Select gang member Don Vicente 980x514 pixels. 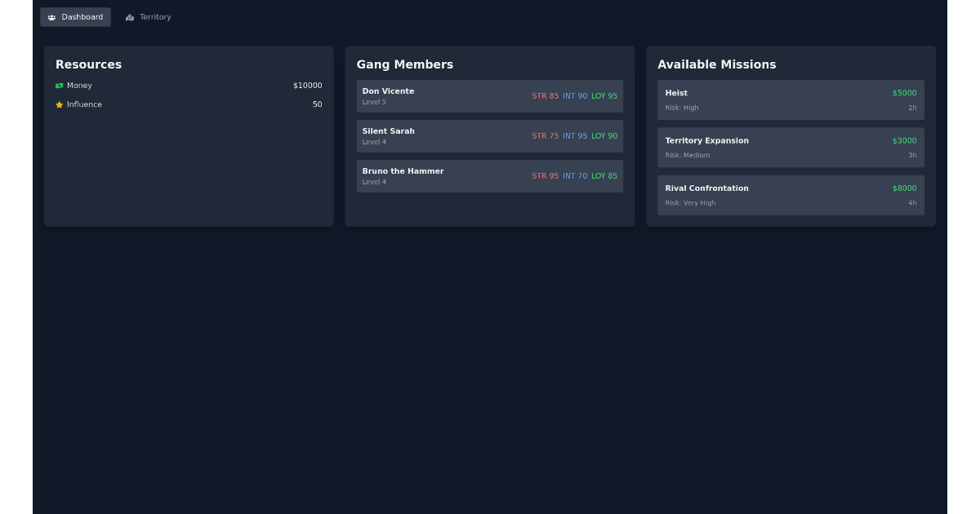click(x=490, y=95)
